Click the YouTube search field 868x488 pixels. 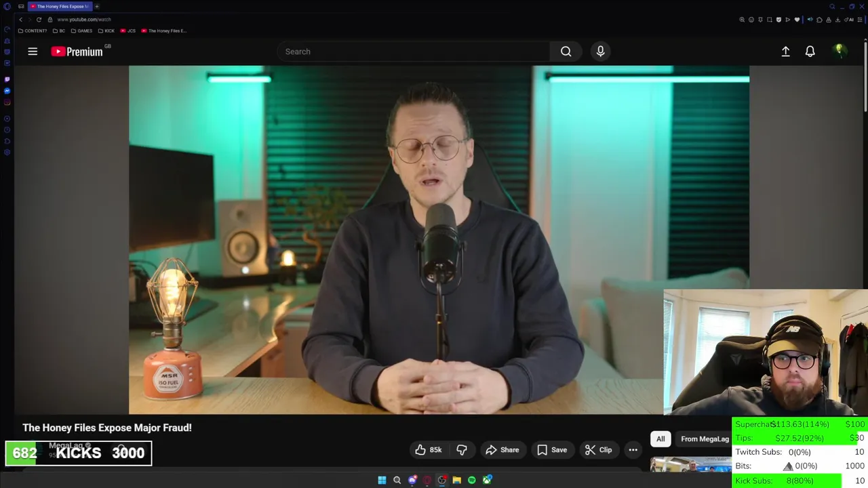(414, 52)
